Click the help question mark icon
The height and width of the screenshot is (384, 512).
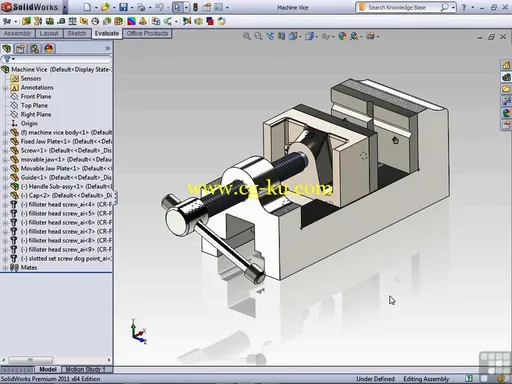(x=464, y=7)
